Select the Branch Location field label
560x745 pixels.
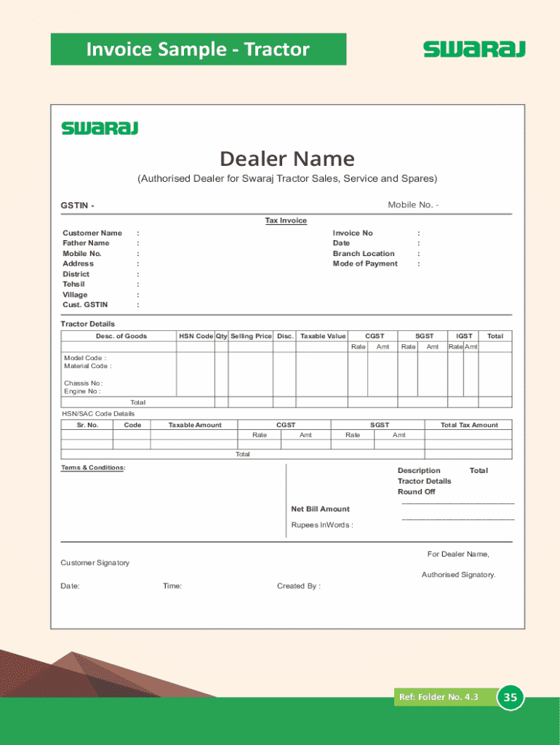point(364,254)
